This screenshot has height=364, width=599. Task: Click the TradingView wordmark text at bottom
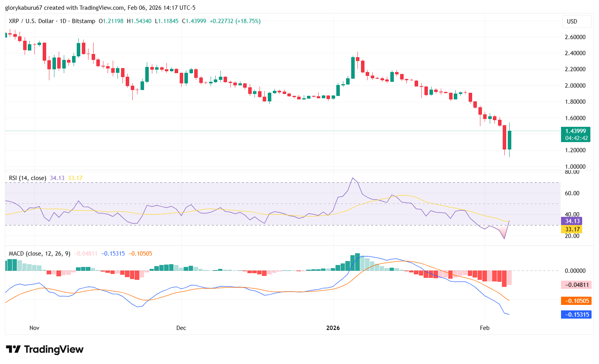(x=54, y=349)
